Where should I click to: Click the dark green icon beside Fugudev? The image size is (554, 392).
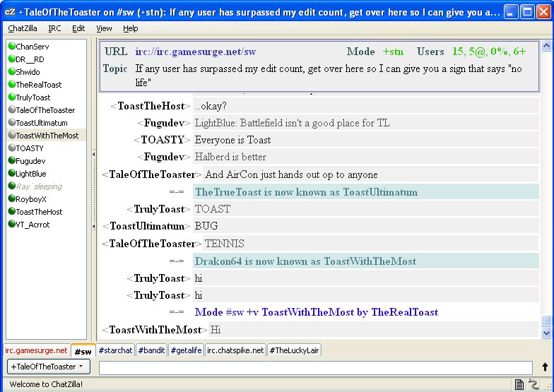point(12,161)
